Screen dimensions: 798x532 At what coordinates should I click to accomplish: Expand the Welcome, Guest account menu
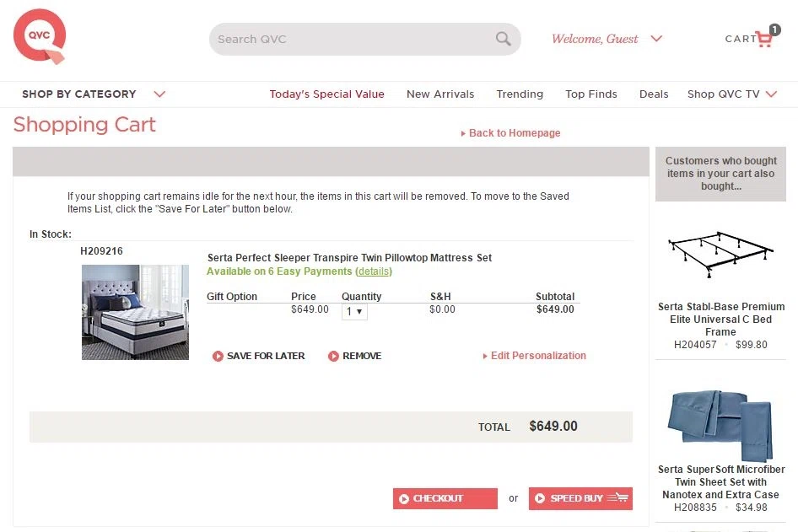(656, 38)
